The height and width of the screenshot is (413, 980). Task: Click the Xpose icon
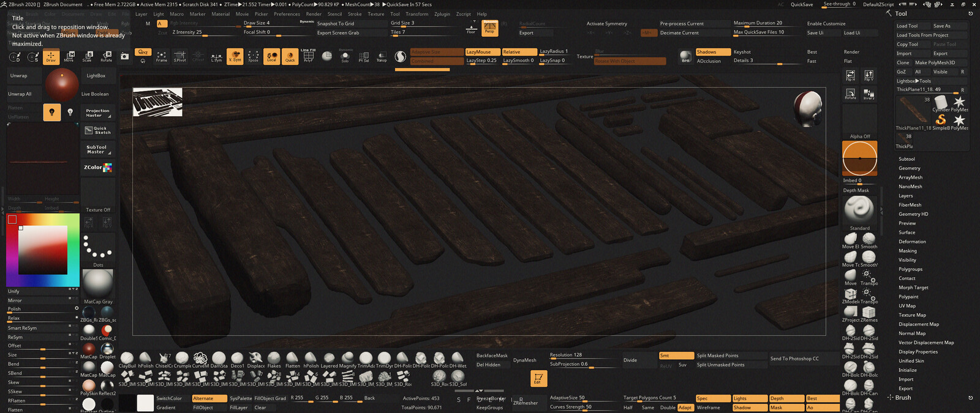point(253,56)
